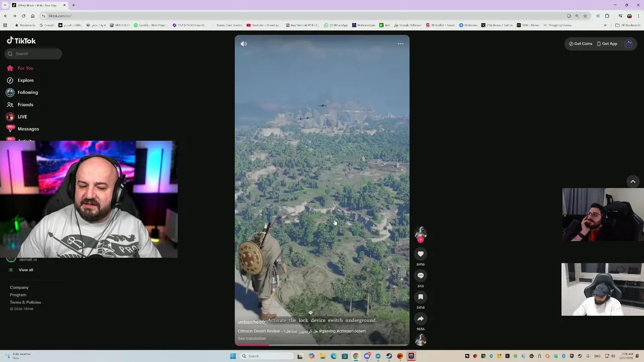This screenshot has height=362, width=644.
Task: Open the Steam taskbar icon
Action: tap(389, 356)
